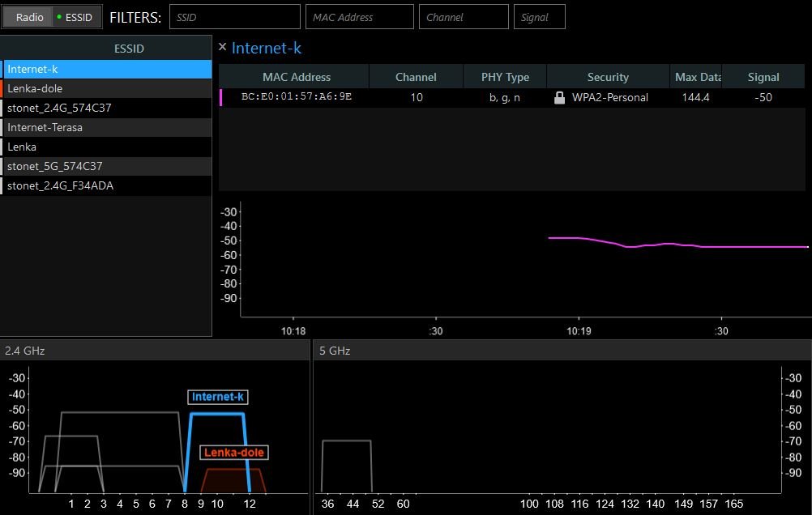Click the Internet-k label on the spectrum chart
The width and height of the screenshot is (812, 515).
pyautogui.click(x=217, y=397)
